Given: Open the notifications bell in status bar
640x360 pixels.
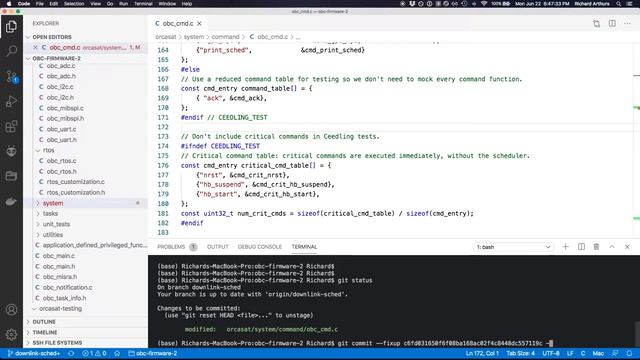Looking at the screenshot, I should point(629,353).
